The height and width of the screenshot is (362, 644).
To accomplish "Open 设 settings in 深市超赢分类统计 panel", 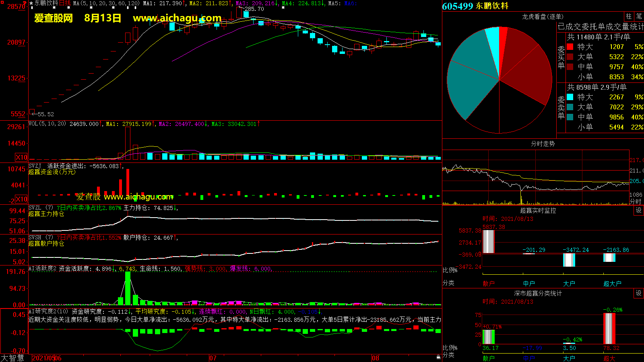I will coord(638,293).
